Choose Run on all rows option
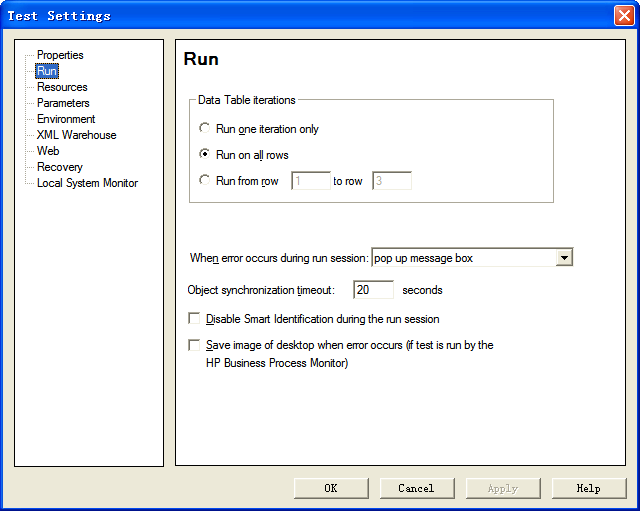 204,154
